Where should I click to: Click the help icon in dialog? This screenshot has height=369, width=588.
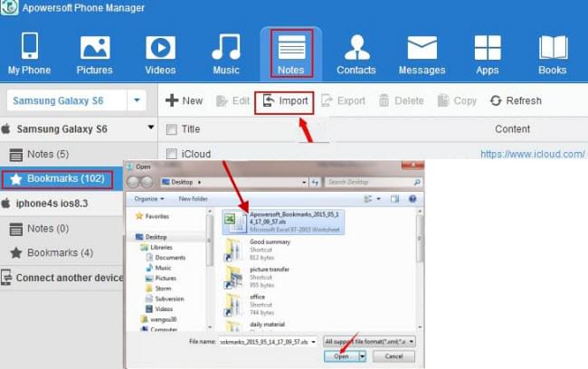[413, 199]
